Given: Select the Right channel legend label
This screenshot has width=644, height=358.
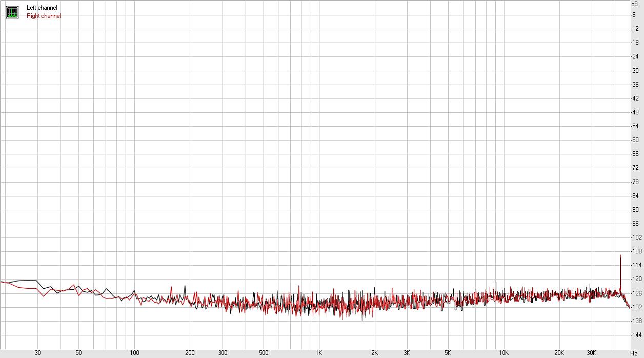Looking at the screenshot, I should [x=44, y=16].
